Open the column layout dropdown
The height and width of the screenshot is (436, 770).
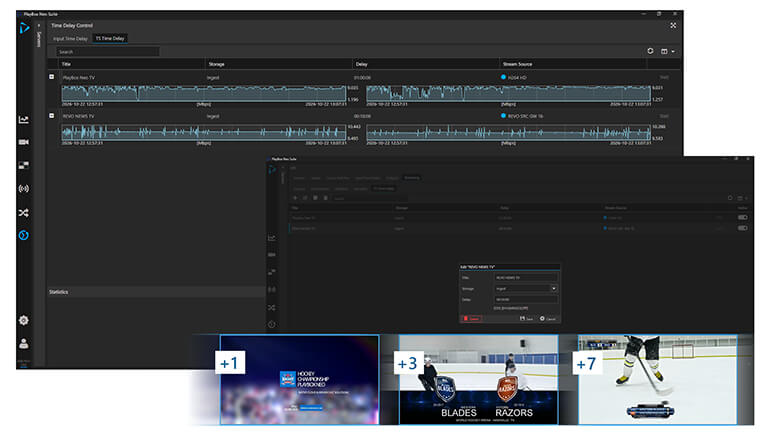(x=667, y=52)
